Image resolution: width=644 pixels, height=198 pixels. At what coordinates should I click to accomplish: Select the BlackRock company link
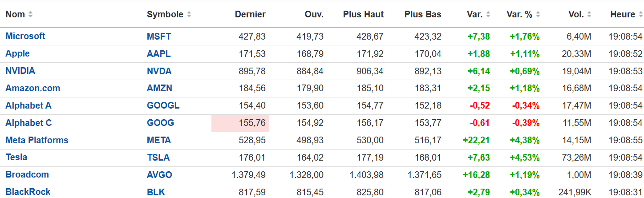pyautogui.click(x=28, y=192)
